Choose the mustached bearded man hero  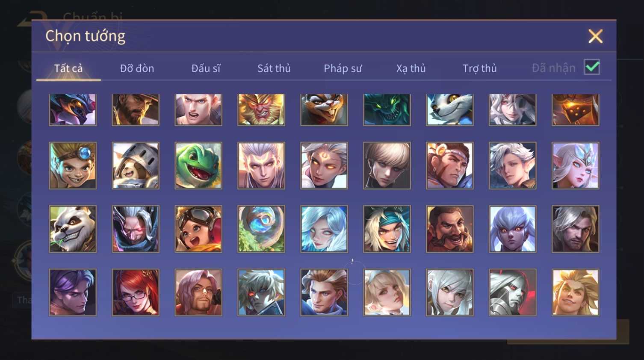click(450, 229)
